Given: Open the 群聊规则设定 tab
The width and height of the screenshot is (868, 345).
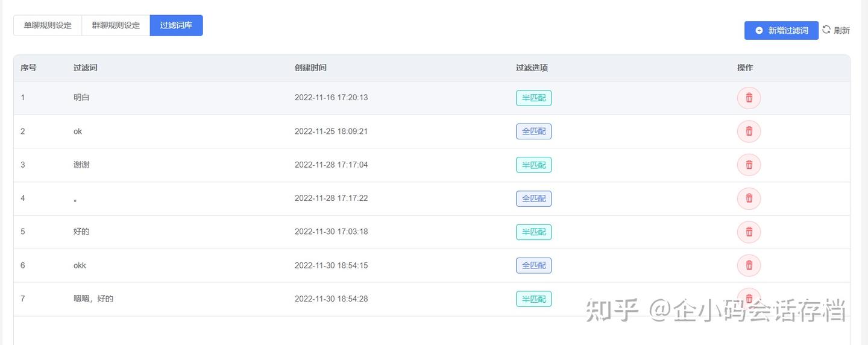Looking at the screenshot, I should click(116, 25).
